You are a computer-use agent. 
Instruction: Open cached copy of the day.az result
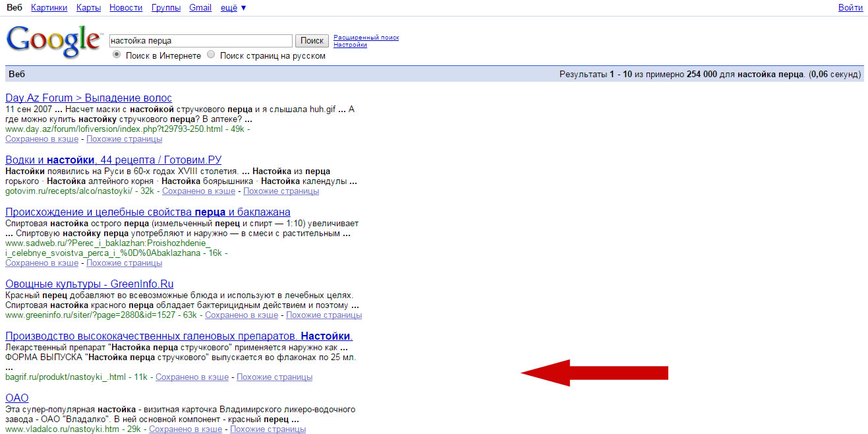click(42, 139)
